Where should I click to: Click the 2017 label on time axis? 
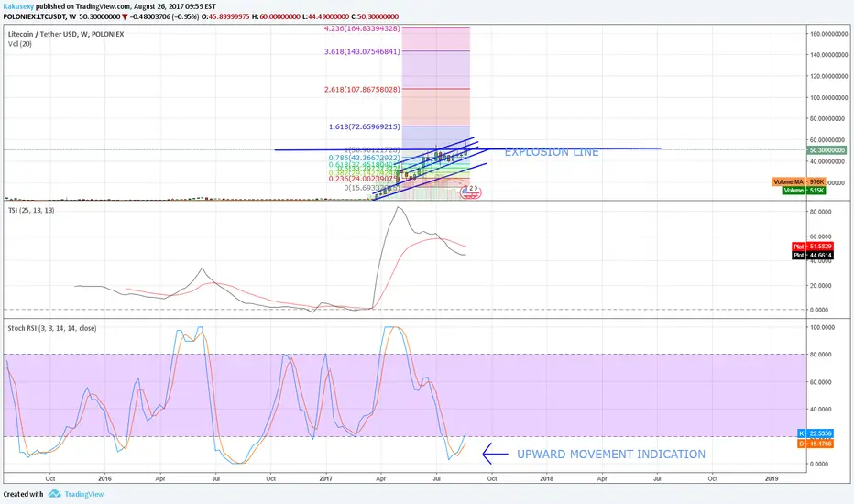[325, 479]
